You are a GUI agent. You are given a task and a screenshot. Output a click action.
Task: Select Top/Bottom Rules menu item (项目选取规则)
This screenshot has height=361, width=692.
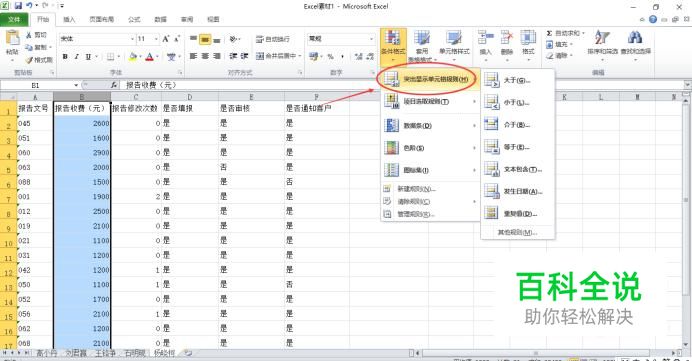point(430,102)
